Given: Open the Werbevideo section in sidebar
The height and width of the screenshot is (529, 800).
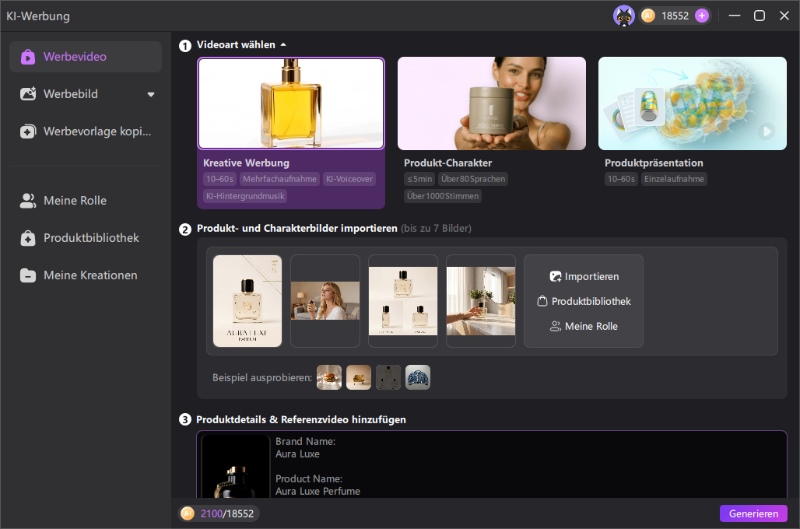Looking at the screenshot, I should [86, 57].
